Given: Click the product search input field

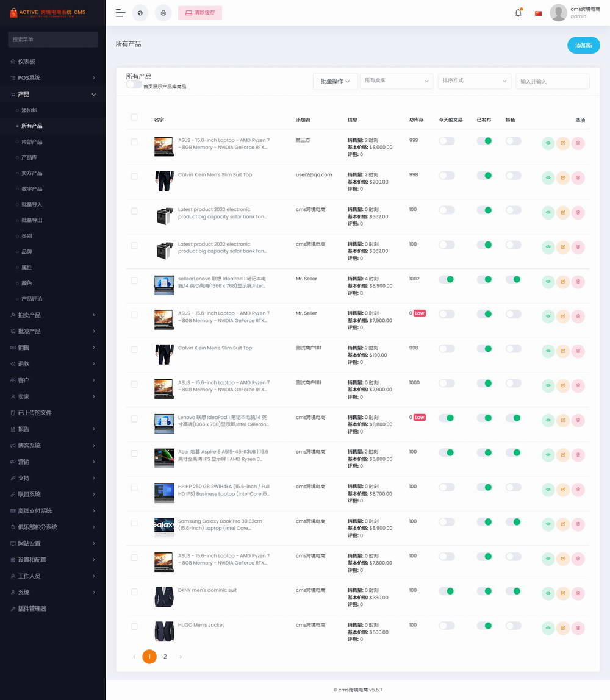Looking at the screenshot, I should [x=553, y=81].
